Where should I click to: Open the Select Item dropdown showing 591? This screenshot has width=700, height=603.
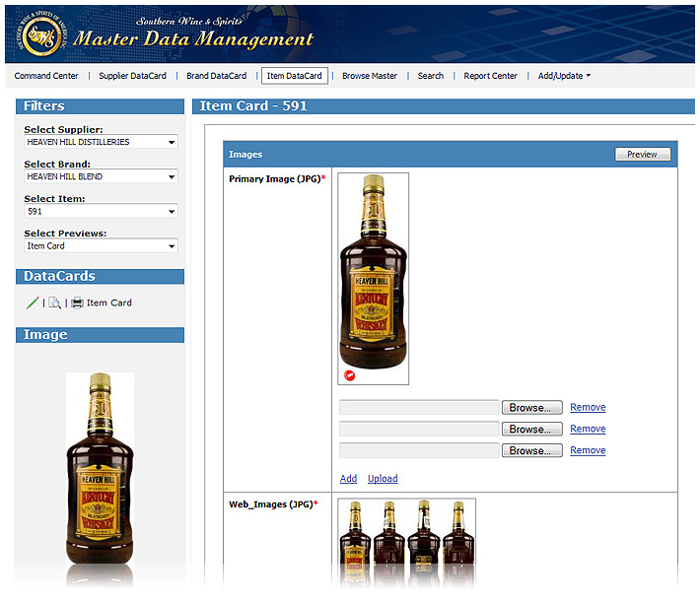point(101,211)
